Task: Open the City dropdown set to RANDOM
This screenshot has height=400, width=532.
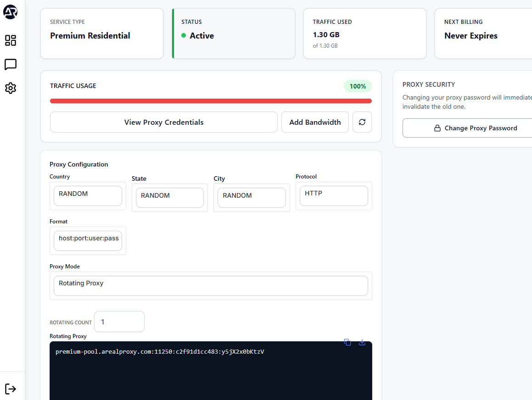Action: [x=252, y=198]
